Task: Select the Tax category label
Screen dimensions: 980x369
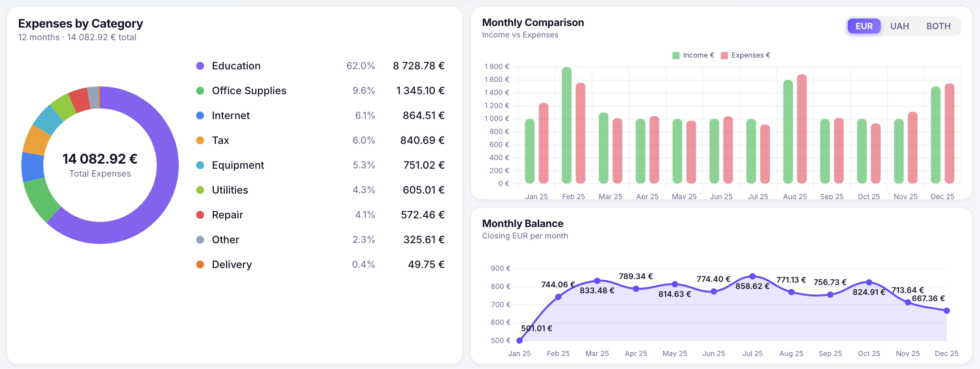Action: click(221, 140)
